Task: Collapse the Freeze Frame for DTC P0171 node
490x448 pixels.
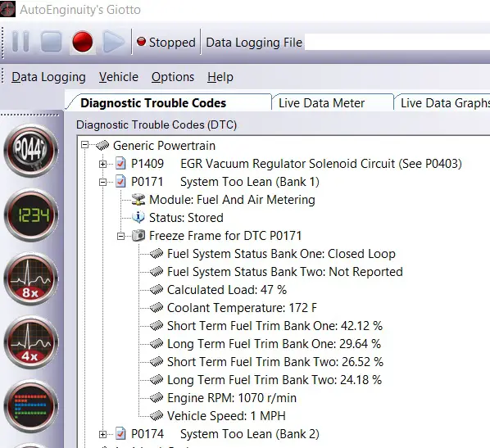Action: pos(121,236)
